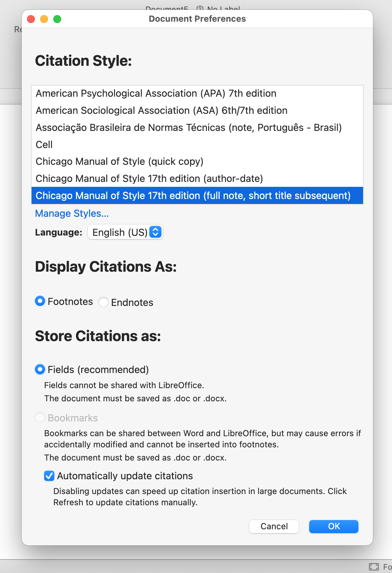Select the Cell citation style

pyautogui.click(x=197, y=145)
